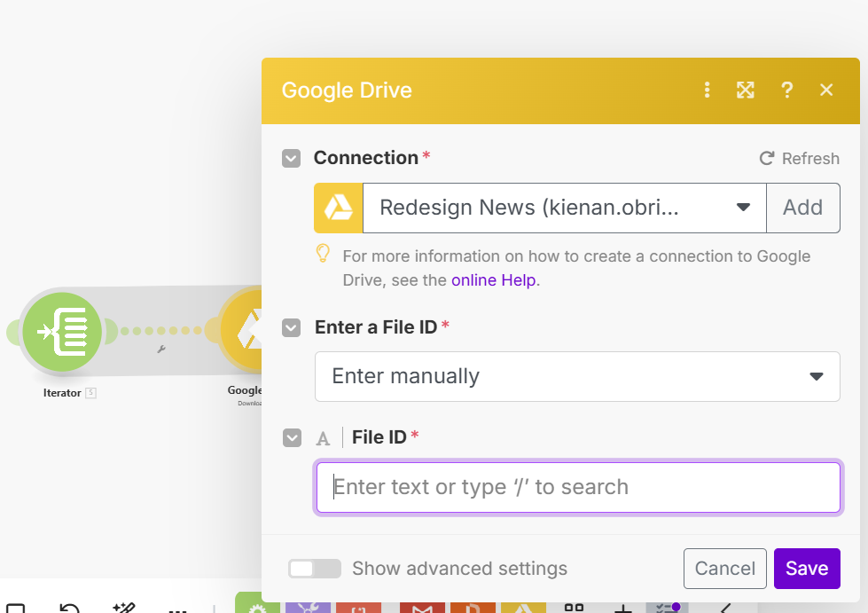Click the red Gmail envelope tile
The height and width of the screenshot is (613, 868).
pos(422,607)
